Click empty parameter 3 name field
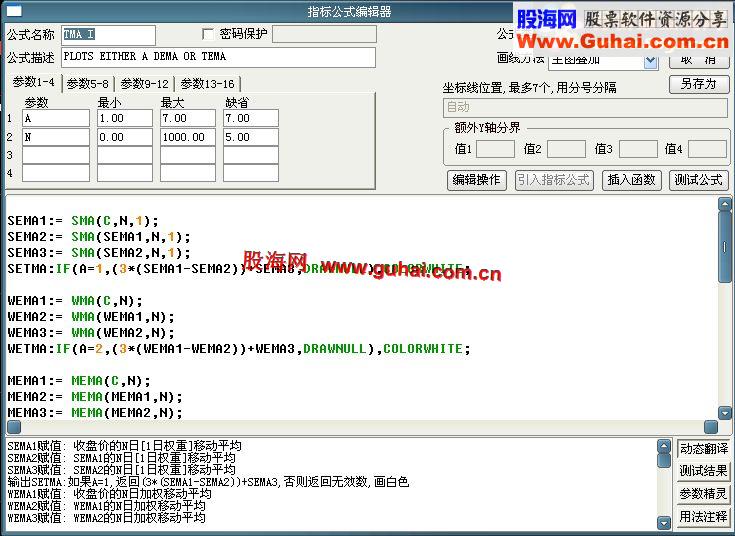The width and height of the screenshot is (735, 536). coord(56,155)
